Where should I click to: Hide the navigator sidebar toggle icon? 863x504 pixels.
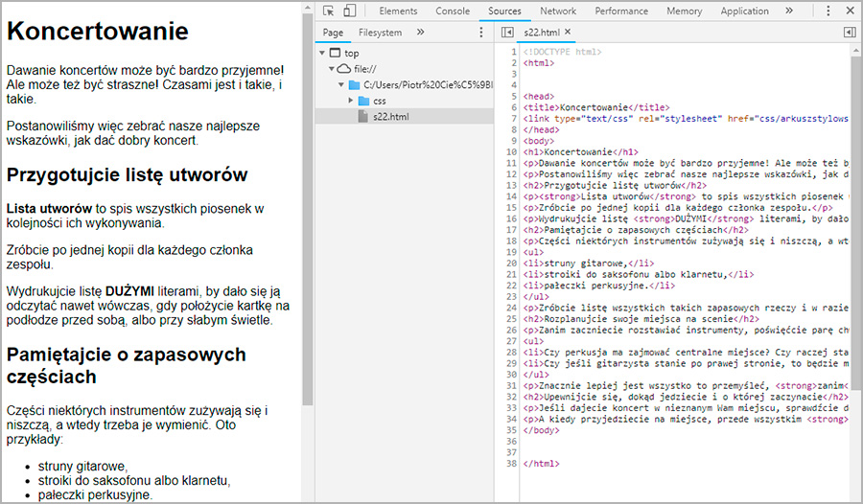click(x=507, y=33)
